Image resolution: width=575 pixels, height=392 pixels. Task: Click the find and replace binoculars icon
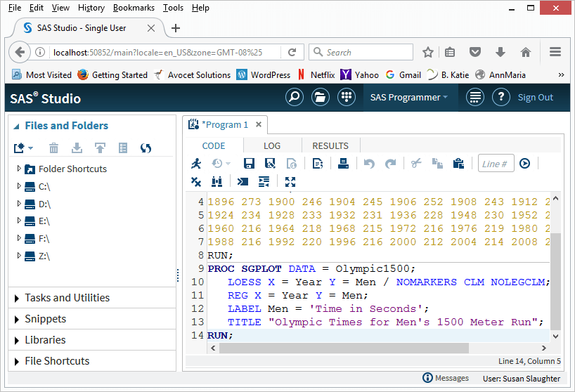(217, 182)
